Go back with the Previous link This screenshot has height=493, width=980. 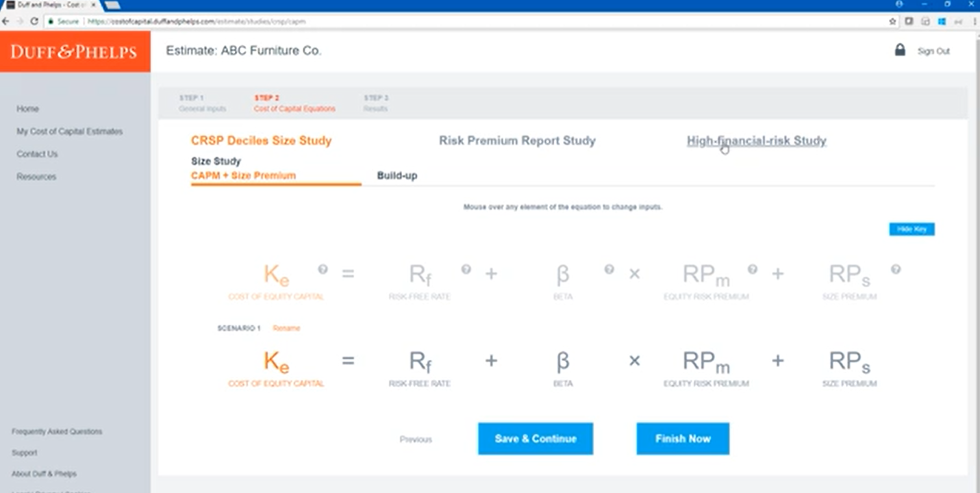point(416,440)
